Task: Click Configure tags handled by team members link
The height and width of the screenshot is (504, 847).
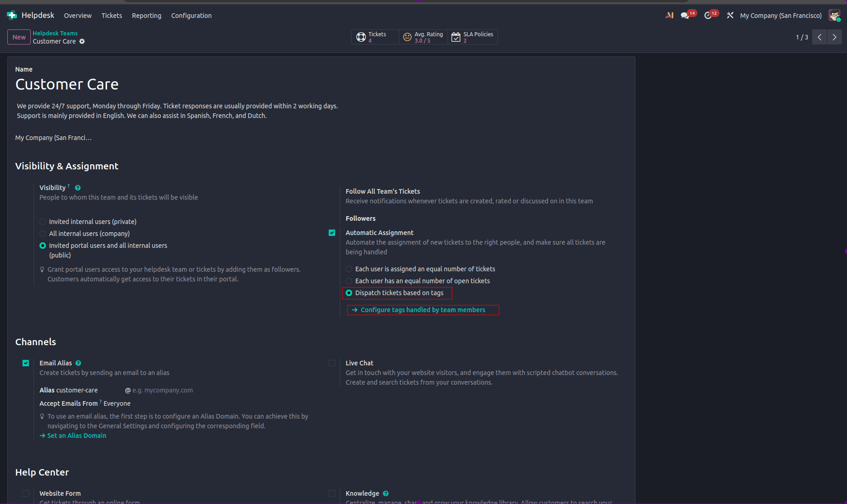Action: (x=423, y=310)
